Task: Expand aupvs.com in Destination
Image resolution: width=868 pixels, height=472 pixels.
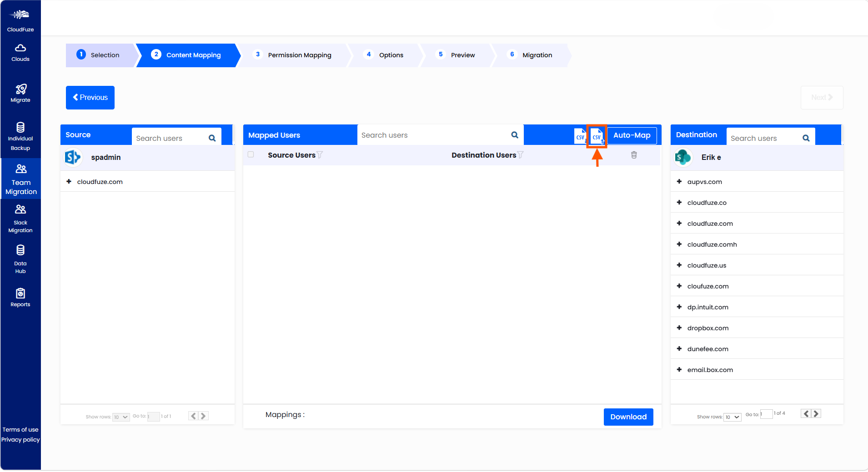Action: (679, 181)
